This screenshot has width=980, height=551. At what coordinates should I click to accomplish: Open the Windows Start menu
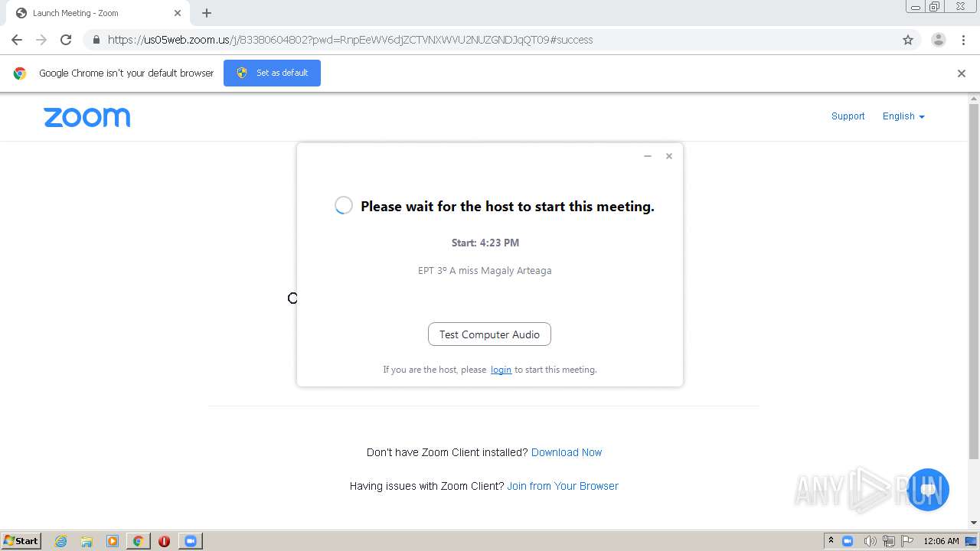[x=21, y=540]
